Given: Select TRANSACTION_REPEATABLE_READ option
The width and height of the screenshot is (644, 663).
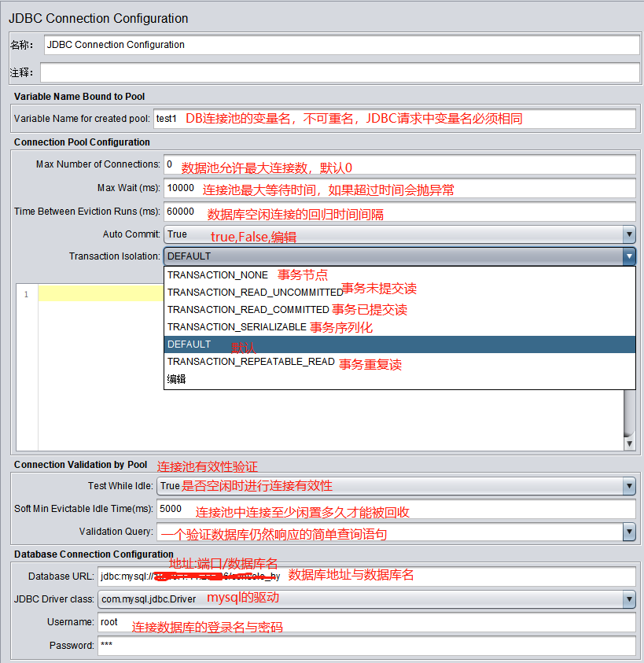Looking at the screenshot, I should (x=399, y=362).
